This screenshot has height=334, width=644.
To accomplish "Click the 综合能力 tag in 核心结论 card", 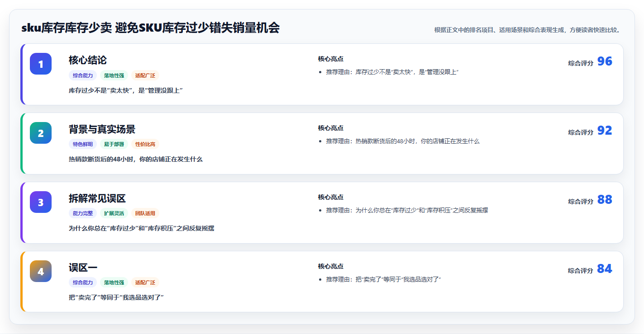I will [x=83, y=75].
